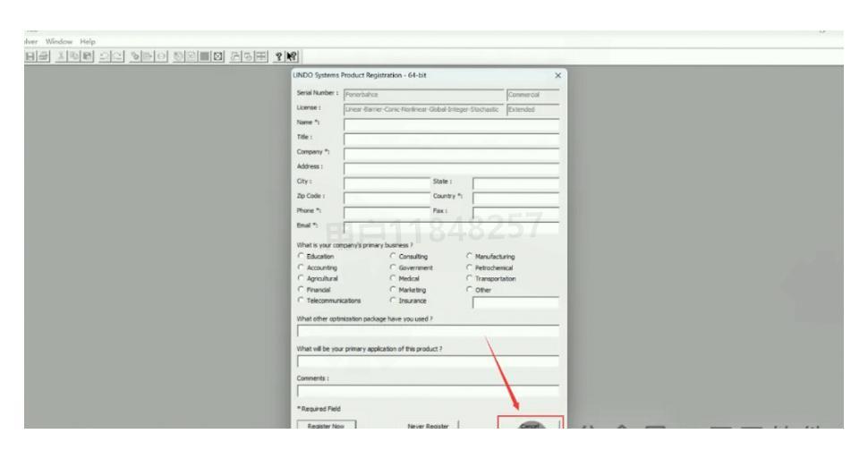Viewport: 868px width, 459px height.
Task: Open the Help menu
Action: (88, 41)
